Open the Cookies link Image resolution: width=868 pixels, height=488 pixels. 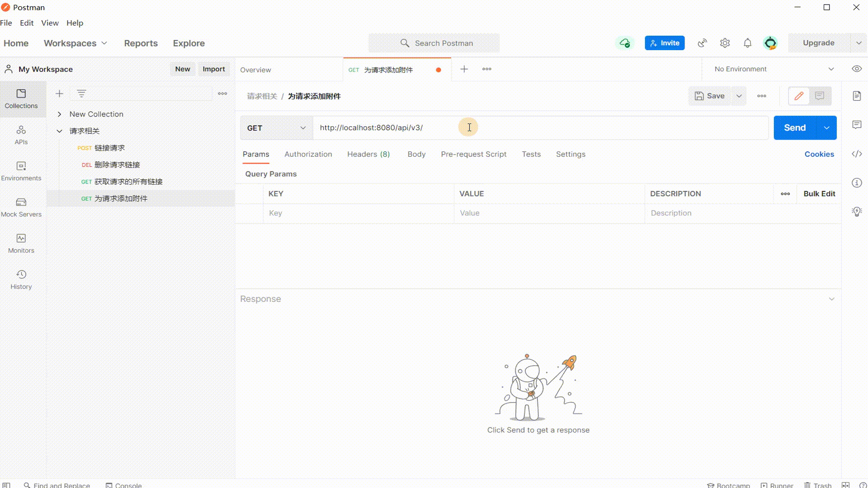tap(819, 155)
